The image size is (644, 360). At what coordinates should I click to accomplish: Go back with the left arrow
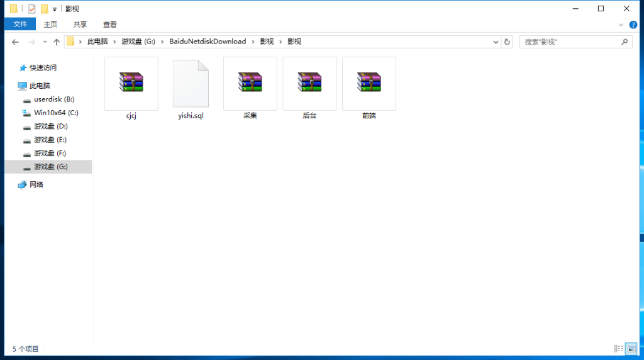click(x=15, y=42)
